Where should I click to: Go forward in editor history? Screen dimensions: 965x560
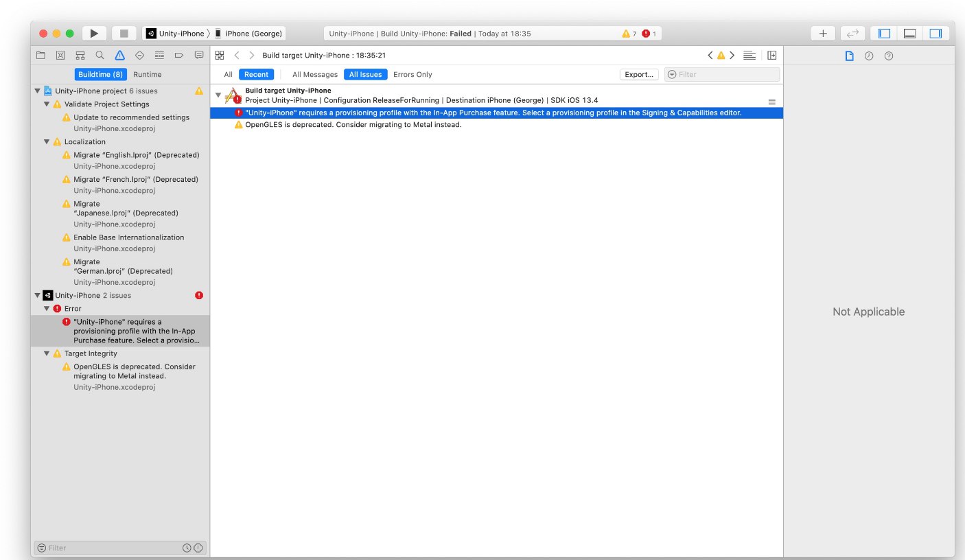[x=252, y=55]
